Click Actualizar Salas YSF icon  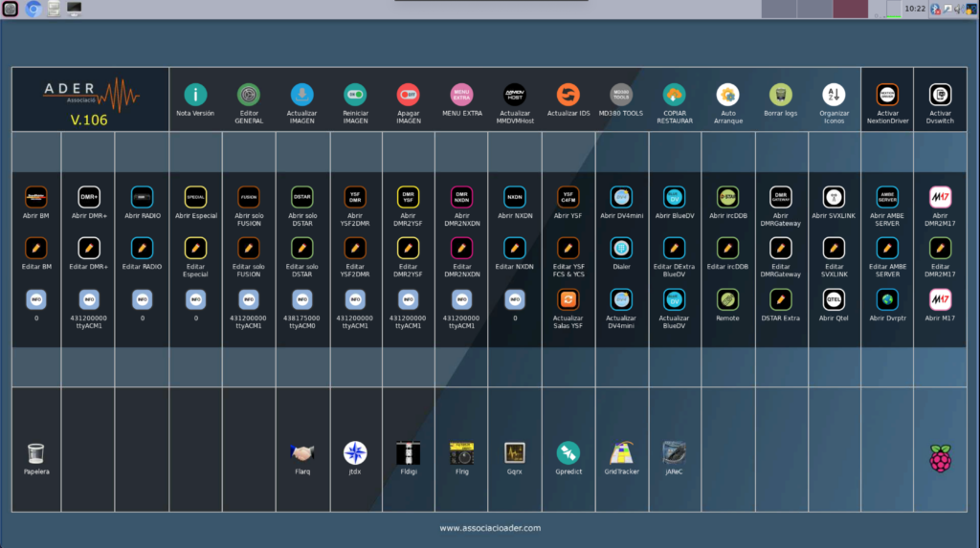[568, 299]
